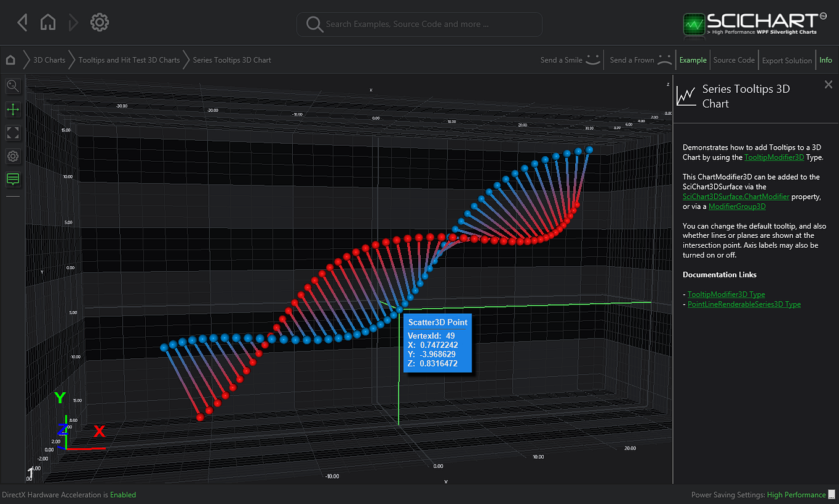
Task: Click the Home icon in the top navigation
Action: [x=48, y=22]
